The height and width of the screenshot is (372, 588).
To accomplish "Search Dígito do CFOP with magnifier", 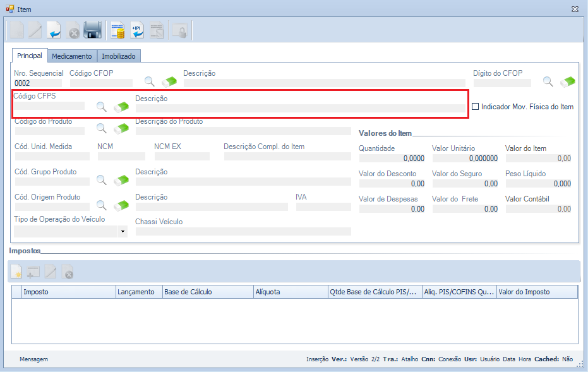I will click(548, 81).
